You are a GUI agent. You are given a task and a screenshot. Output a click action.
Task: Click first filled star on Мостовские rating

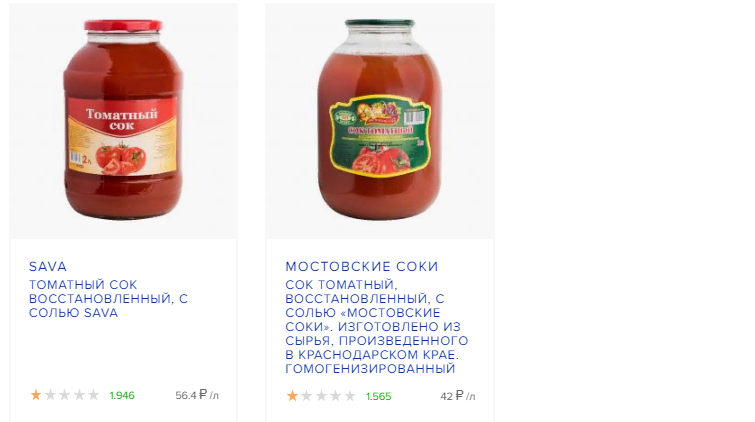(292, 396)
